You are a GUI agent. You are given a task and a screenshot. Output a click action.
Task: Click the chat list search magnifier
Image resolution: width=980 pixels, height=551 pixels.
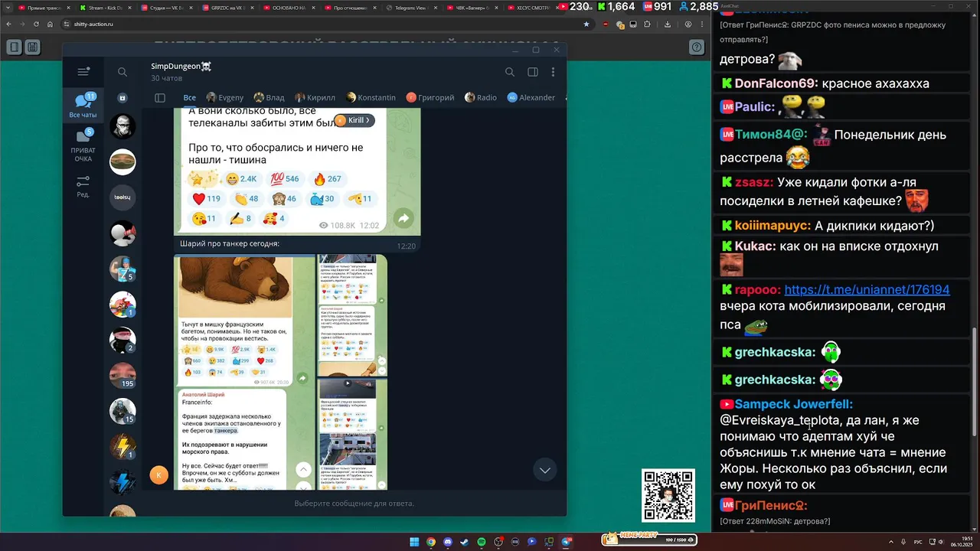122,72
